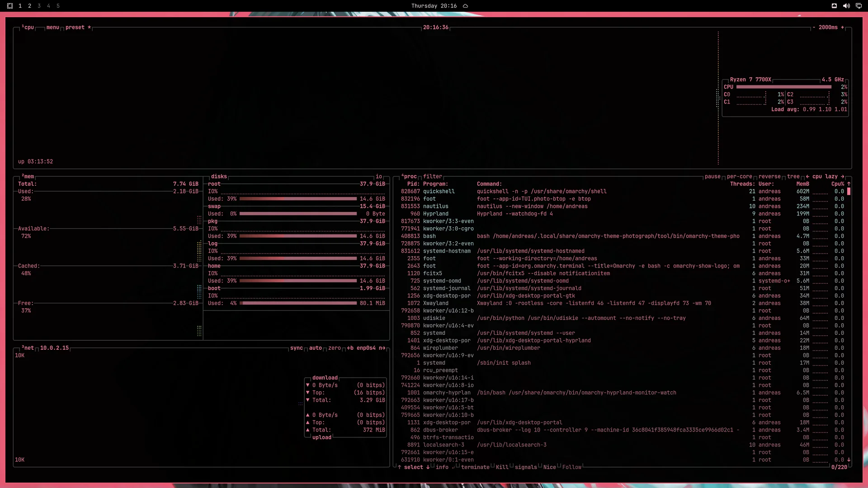The width and height of the screenshot is (868, 488).
Task: Click the workspace overview icon at top-left
Action: (x=10, y=6)
